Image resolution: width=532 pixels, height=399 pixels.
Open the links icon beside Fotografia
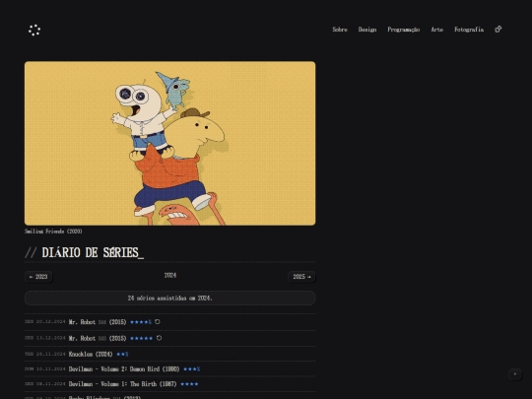(x=499, y=30)
